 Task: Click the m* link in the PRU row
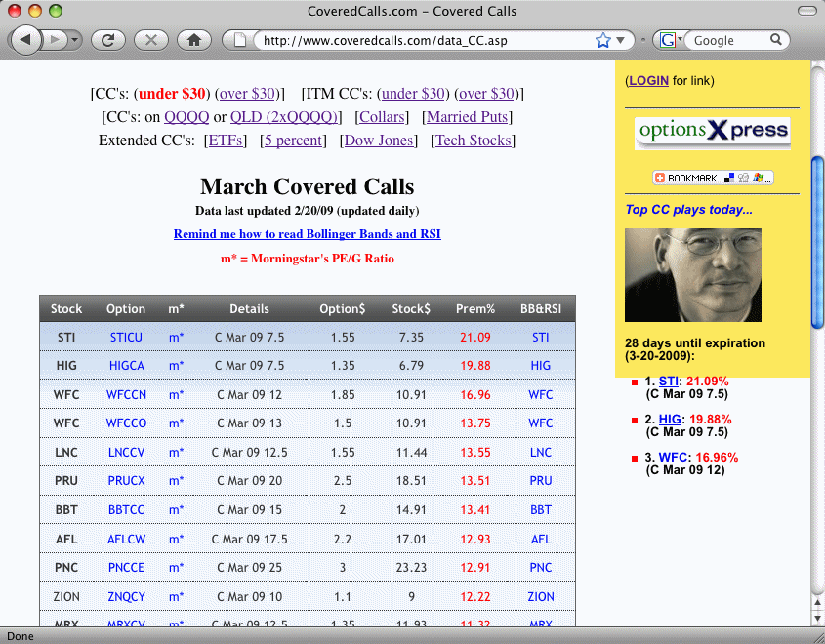177,480
